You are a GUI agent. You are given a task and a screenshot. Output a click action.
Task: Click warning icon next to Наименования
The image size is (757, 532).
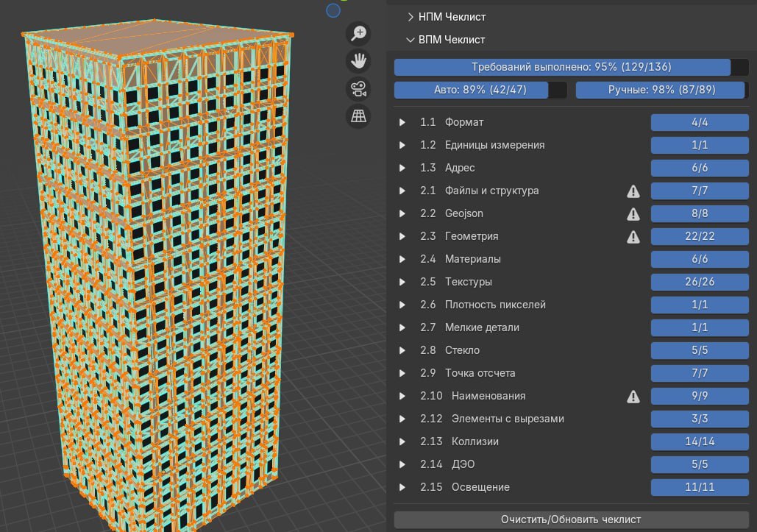[x=633, y=397]
